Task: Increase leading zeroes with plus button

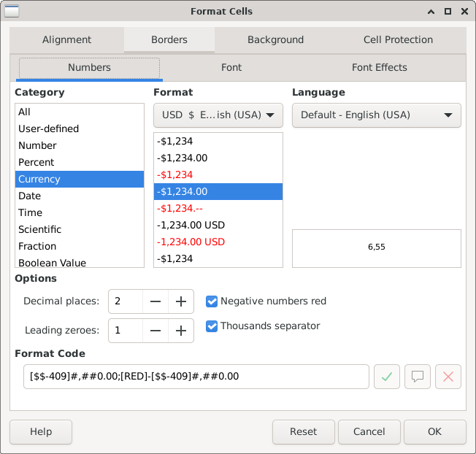Action: coord(181,331)
